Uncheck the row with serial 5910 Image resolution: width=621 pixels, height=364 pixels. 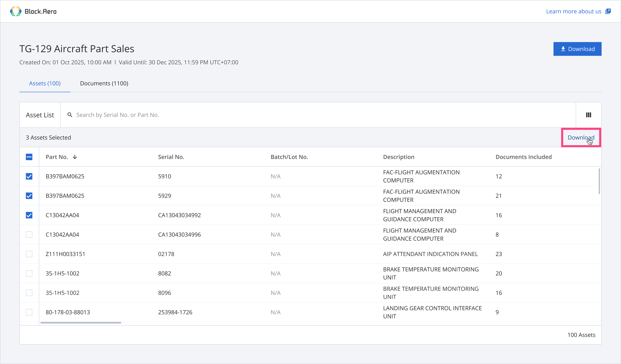point(29,177)
